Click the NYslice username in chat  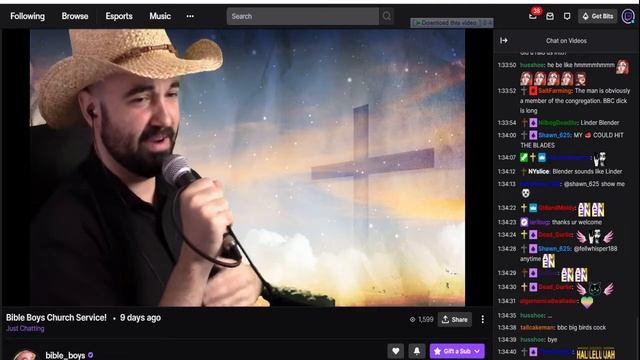pos(539,172)
